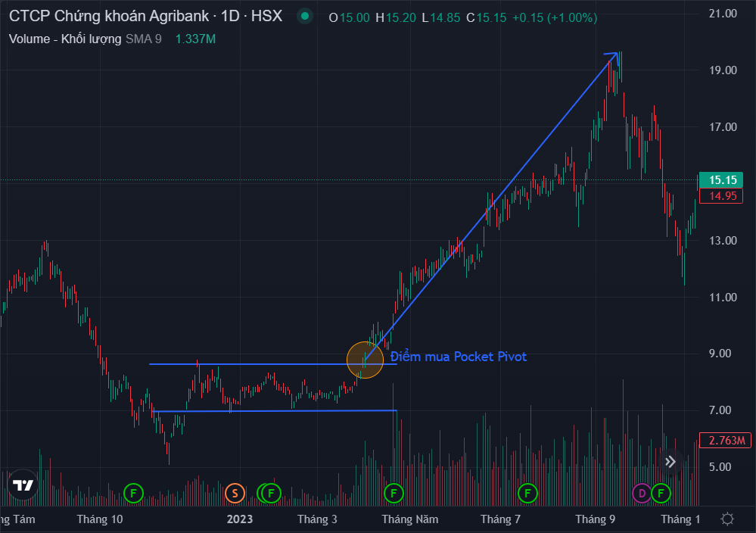This screenshot has height=533, width=756.
Task: Click price axis label 9.00
Action: tap(720, 354)
